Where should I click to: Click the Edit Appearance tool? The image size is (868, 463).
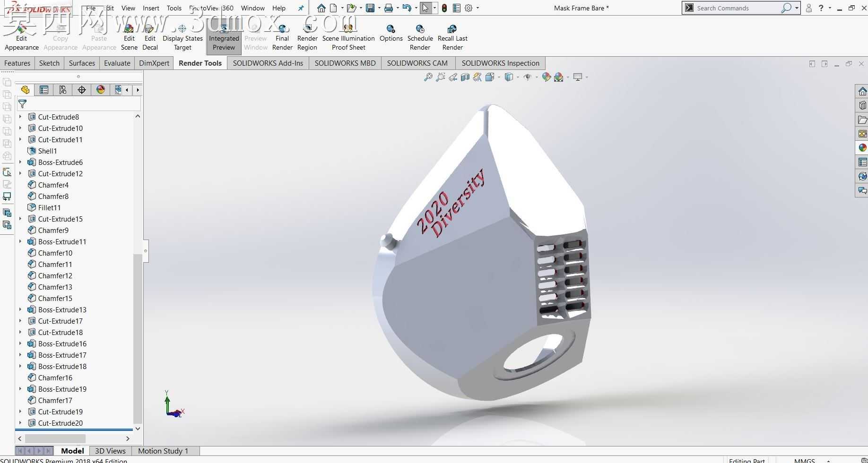pyautogui.click(x=21, y=38)
